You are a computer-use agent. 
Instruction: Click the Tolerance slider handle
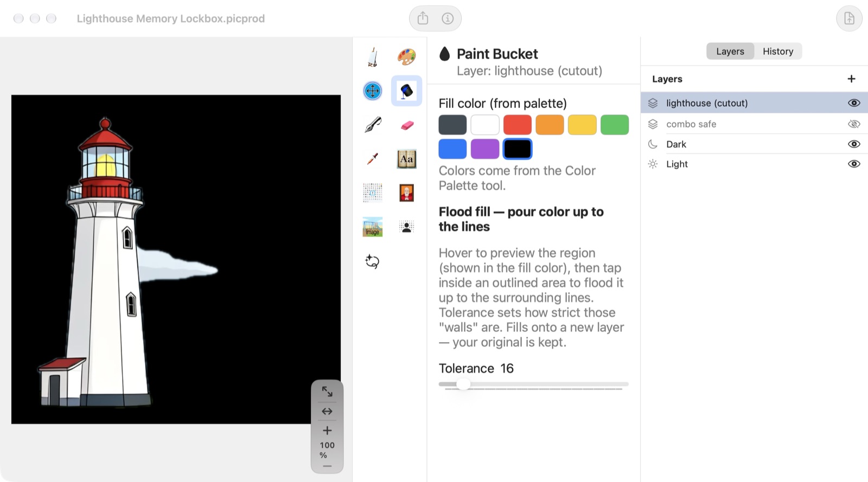tap(463, 384)
